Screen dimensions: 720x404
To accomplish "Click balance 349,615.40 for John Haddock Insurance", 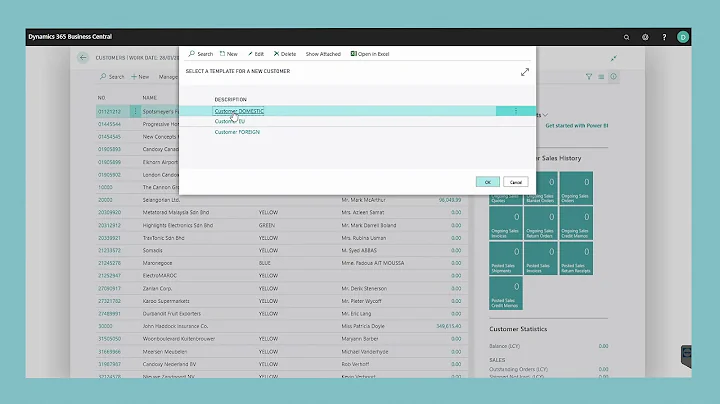I will [449, 326].
